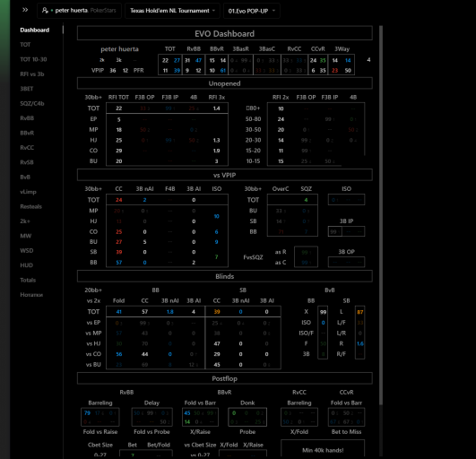The image size is (476, 459).
Task: Click the green SQZ TOT value 4
Action: [x=306, y=200]
